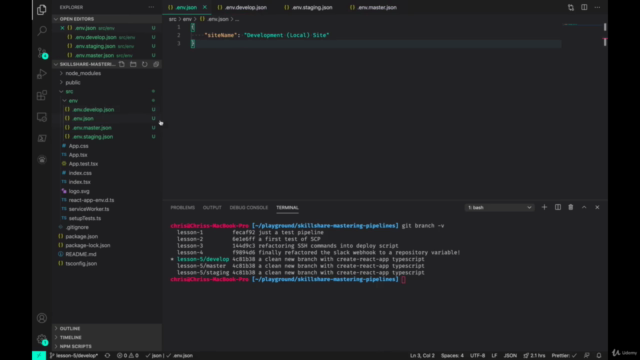Change end of line via LF

pyautogui.click(x=494, y=356)
